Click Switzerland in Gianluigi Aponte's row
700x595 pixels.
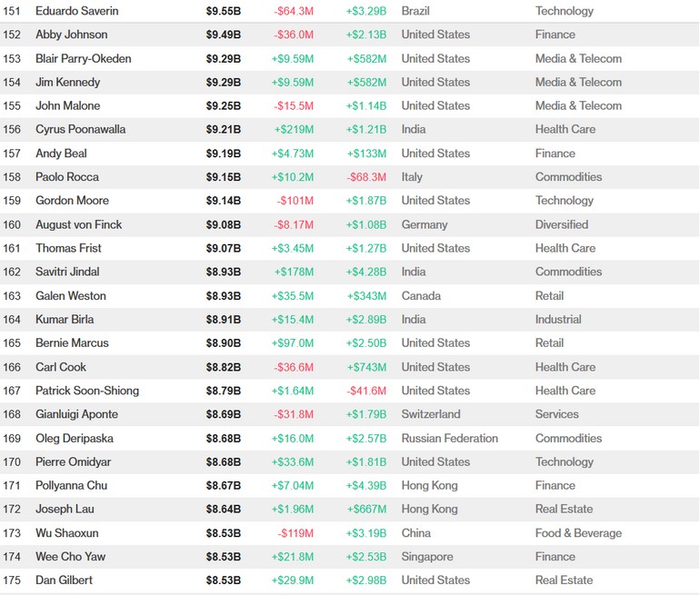pyautogui.click(x=431, y=414)
